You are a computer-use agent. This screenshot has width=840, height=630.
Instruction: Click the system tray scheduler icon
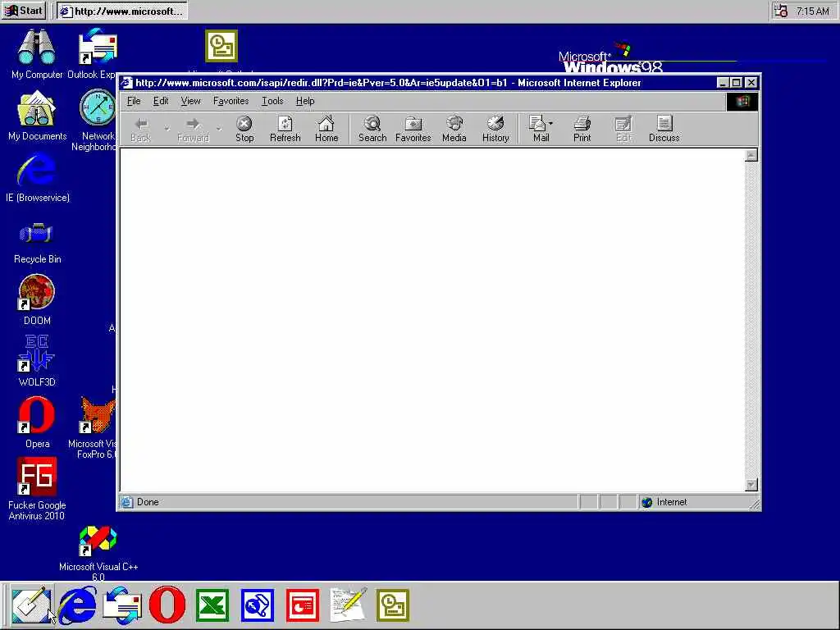tap(781, 11)
